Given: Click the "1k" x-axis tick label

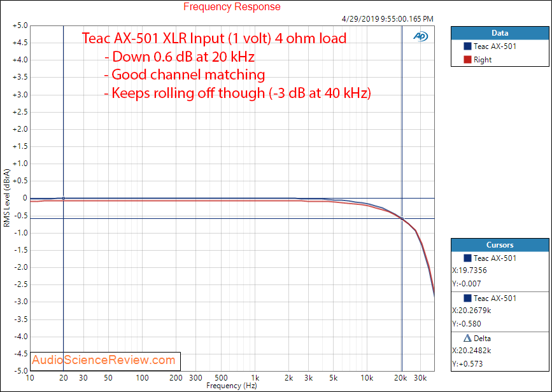Looking at the screenshot, I should [255, 378].
